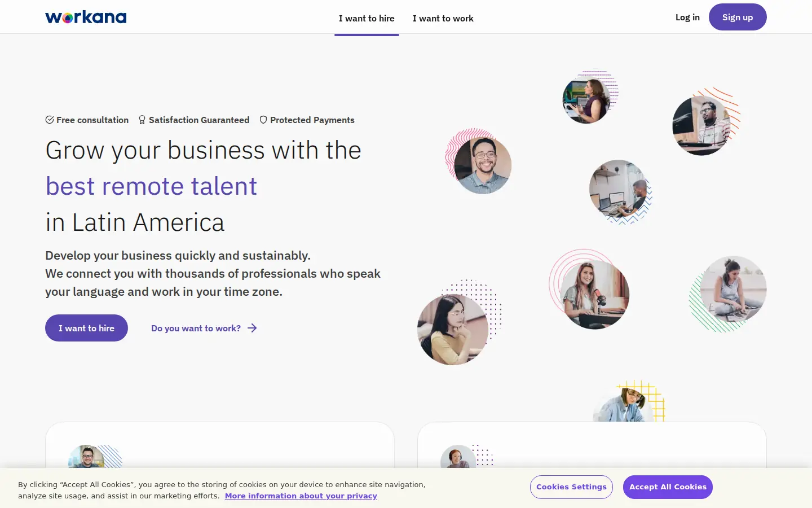The height and width of the screenshot is (508, 812).
Task: Select the 'I want to work' nav tab
Action: 443,18
